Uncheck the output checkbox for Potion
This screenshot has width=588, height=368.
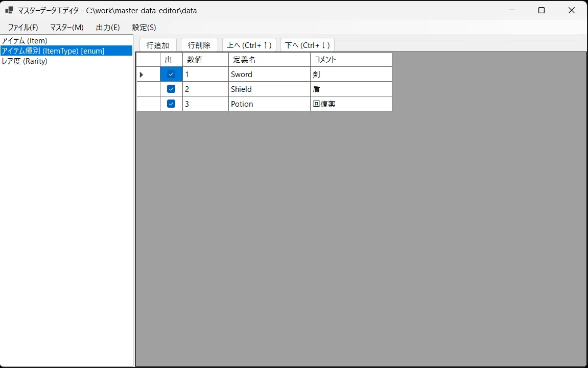[171, 104]
